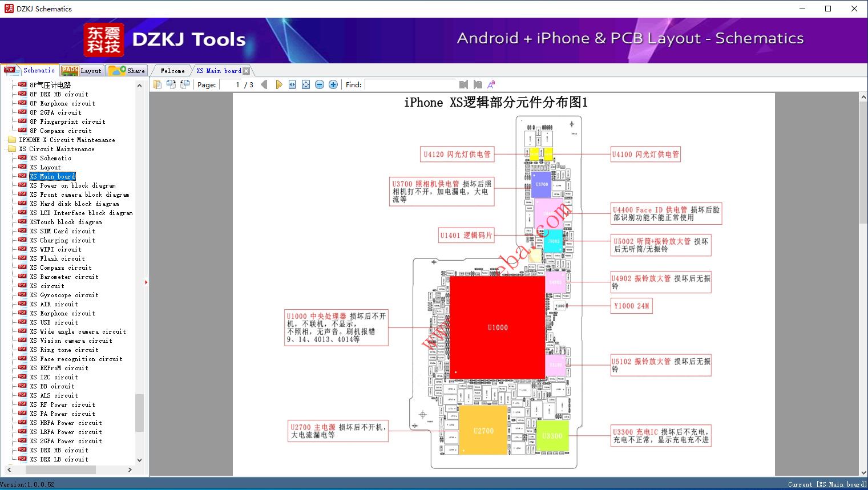The width and height of the screenshot is (868, 490).
Task: Open XS Ring tone circuit
Action: pos(64,350)
